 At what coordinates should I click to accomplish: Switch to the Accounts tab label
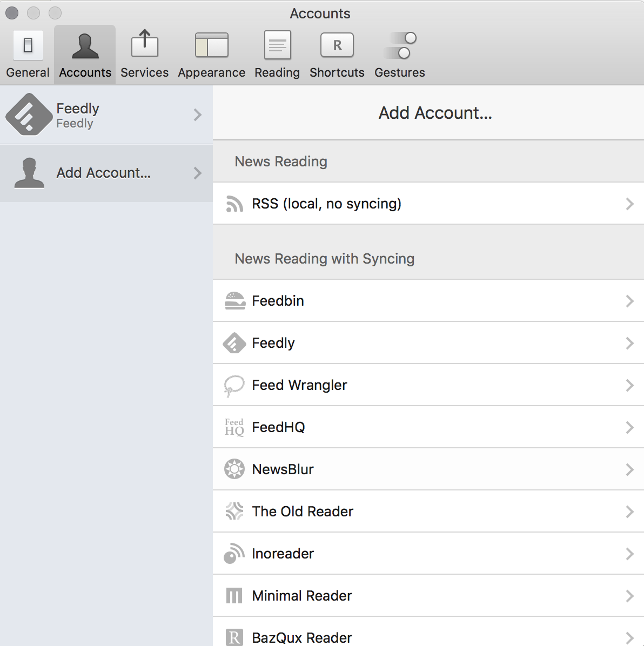pyautogui.click(x=85, y=72)
